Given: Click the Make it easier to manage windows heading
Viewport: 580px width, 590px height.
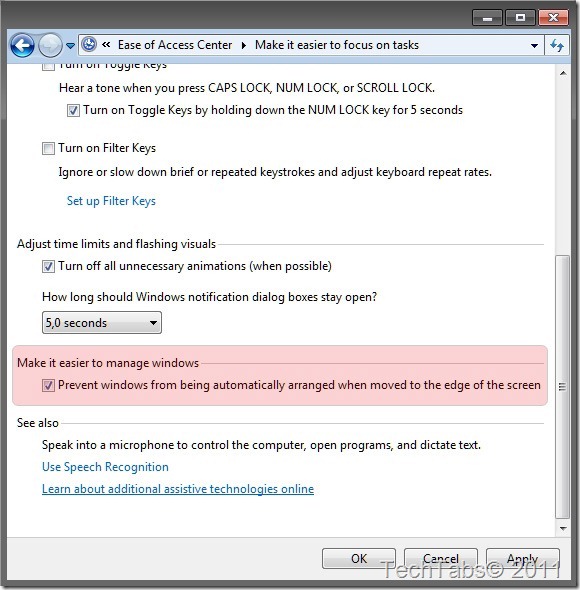Looking at the screenshot, I should point(108,363).
